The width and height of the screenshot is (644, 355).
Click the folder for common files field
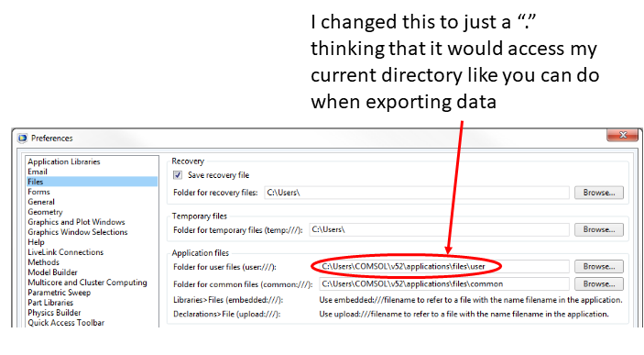pos(444,283)
